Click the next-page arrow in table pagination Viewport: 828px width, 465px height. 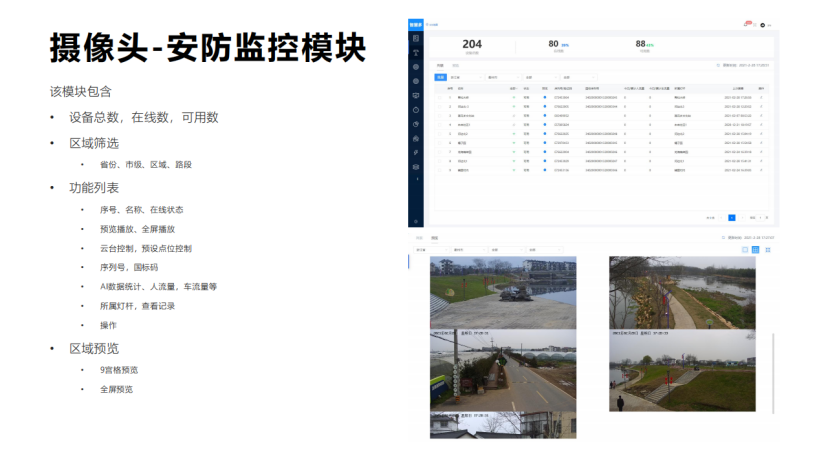742,217
